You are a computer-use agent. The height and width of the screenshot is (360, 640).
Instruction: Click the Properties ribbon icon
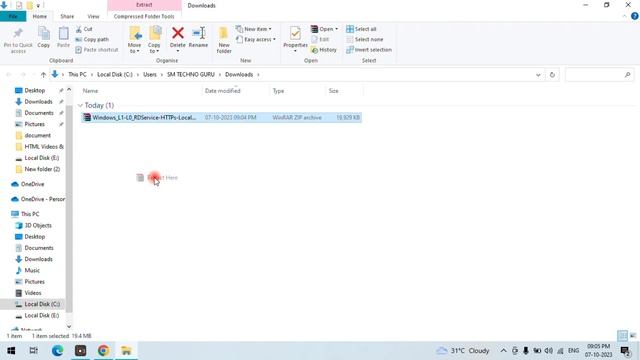tap(295, 33)
